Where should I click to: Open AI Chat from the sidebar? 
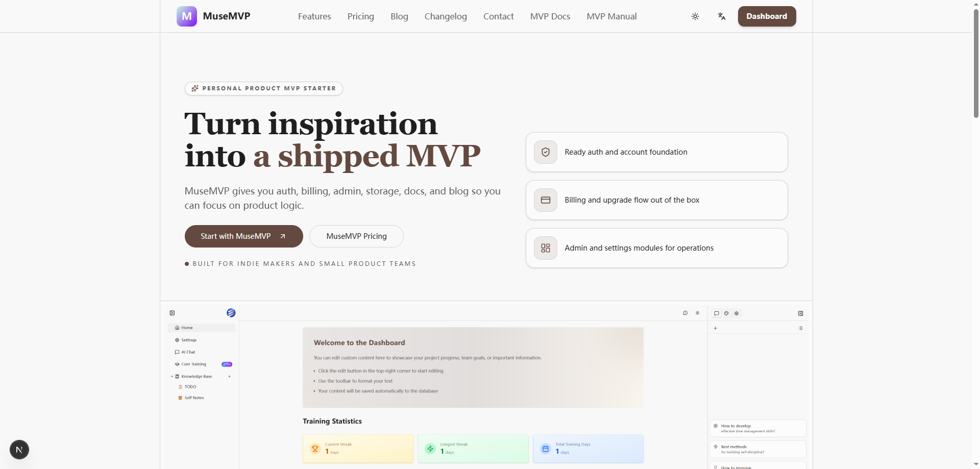click(x=187, y=352)
